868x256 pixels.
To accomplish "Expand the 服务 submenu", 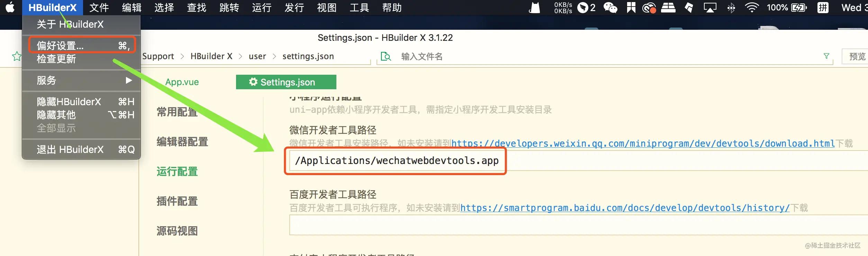I will [81, 80].
